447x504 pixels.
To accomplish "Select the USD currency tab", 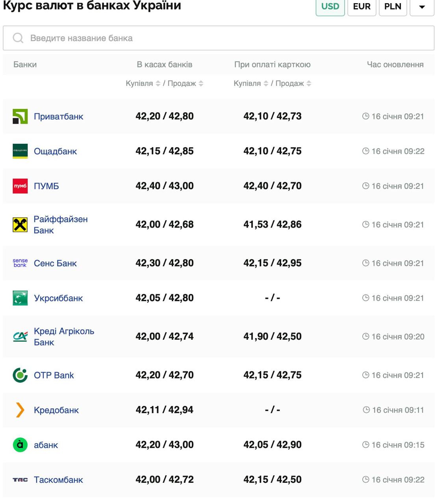I will tap(330, 7).
